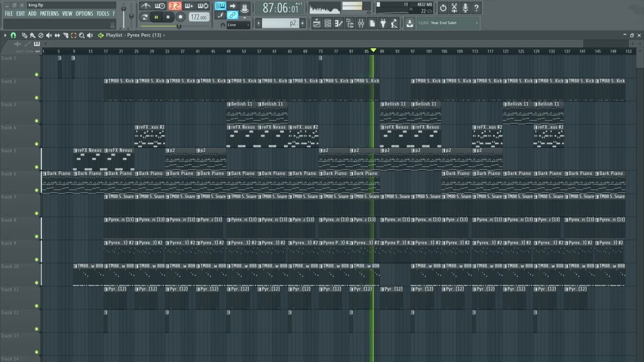Toggle pattern/song mode button

144,17
